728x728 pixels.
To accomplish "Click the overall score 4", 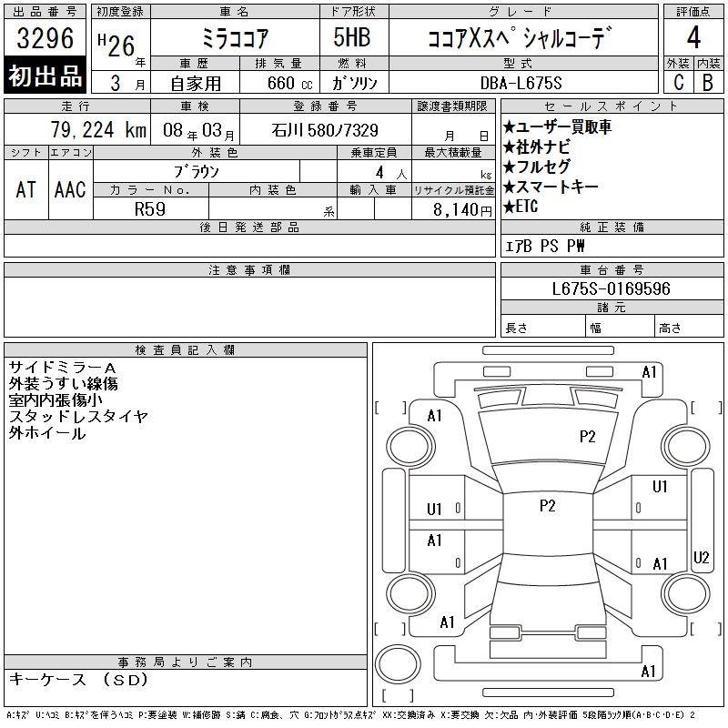I will pyautogui.click(x=693, y=37).
